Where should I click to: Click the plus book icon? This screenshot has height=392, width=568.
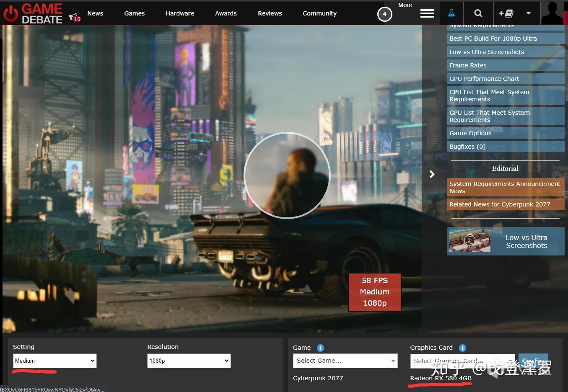point(506,13)
